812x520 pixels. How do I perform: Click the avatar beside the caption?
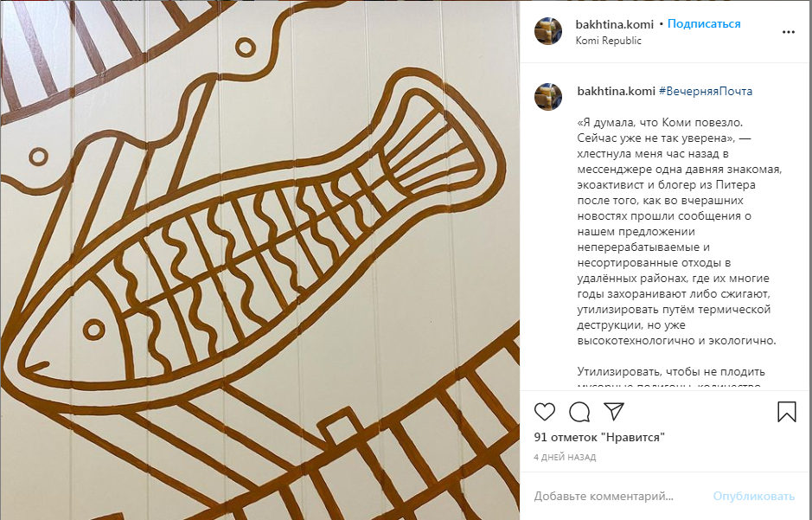click(548, 97)
